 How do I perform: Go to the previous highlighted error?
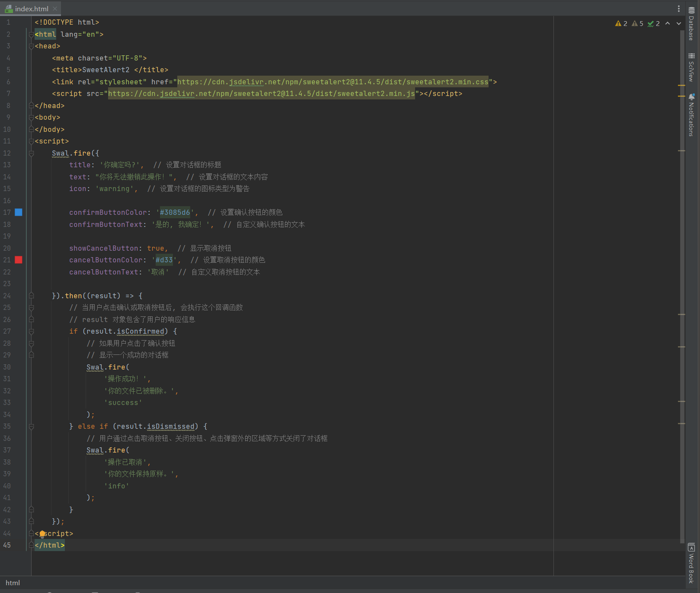(668, 23)
